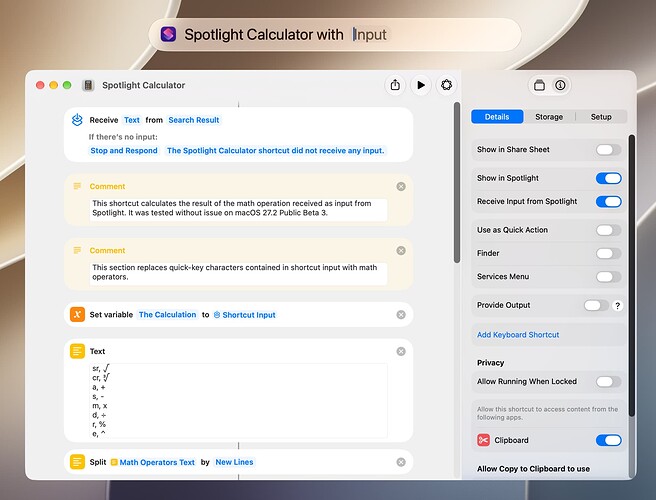Click the second Comment lines icon
This screenshot has width=656, height=500.
77,250
